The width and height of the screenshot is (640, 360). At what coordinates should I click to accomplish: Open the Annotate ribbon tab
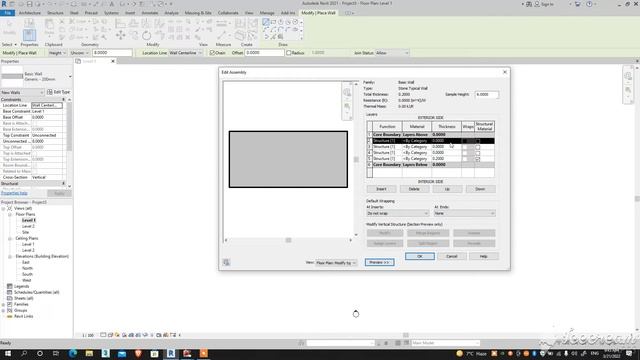click(150, 13)
